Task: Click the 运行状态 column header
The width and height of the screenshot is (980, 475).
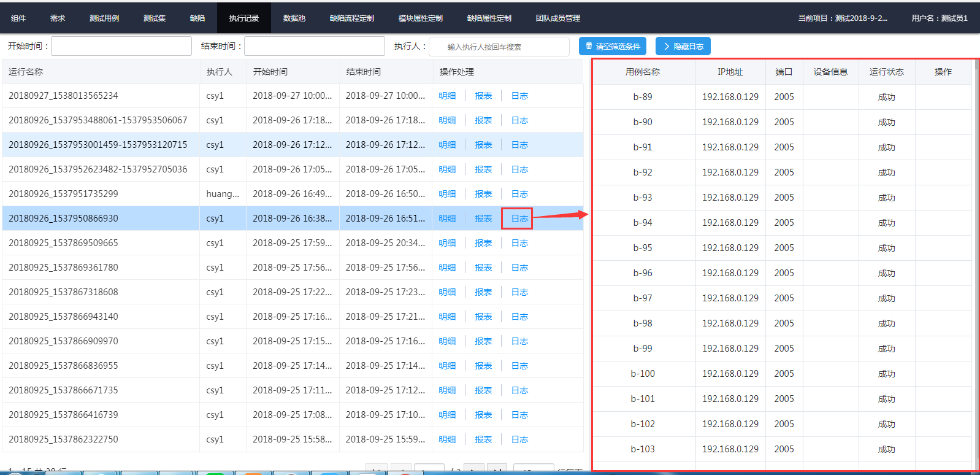Action: [x=886, y=72]
